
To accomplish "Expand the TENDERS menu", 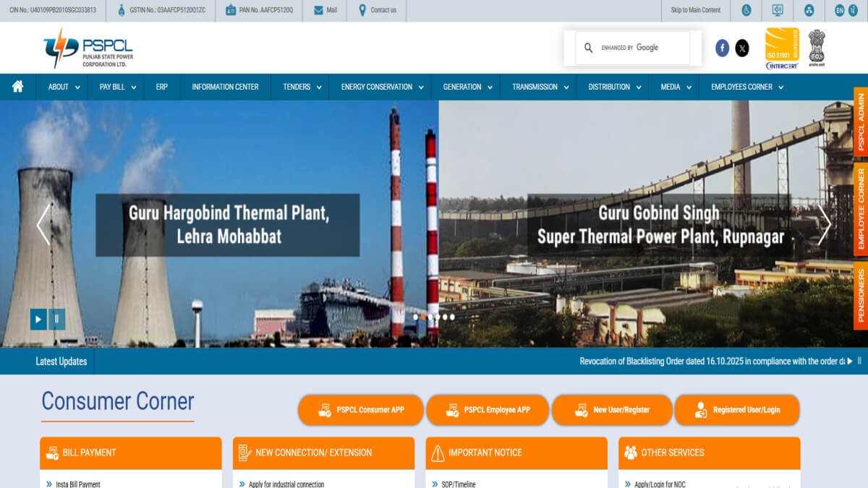I will [302, 87].
